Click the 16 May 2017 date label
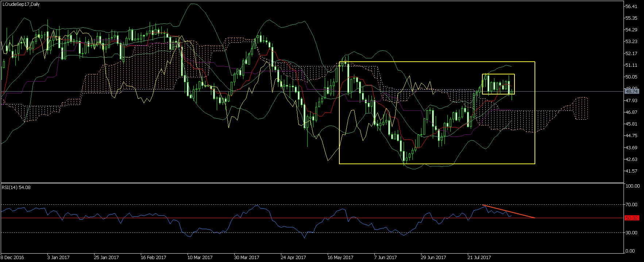Screen dimensions: 644x262 click(340, 257)
